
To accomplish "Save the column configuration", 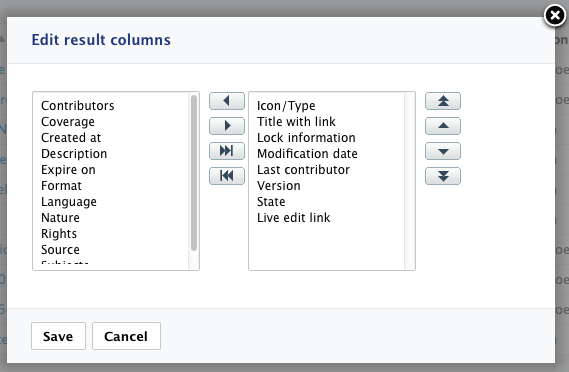I will [58, 336].
